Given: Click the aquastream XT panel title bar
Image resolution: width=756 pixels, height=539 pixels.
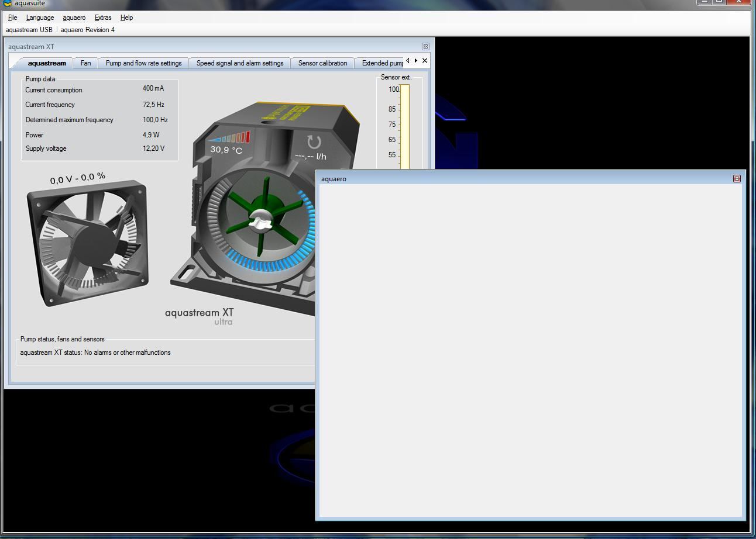Looking at the screenshot, I should click(x=219, y=47).
